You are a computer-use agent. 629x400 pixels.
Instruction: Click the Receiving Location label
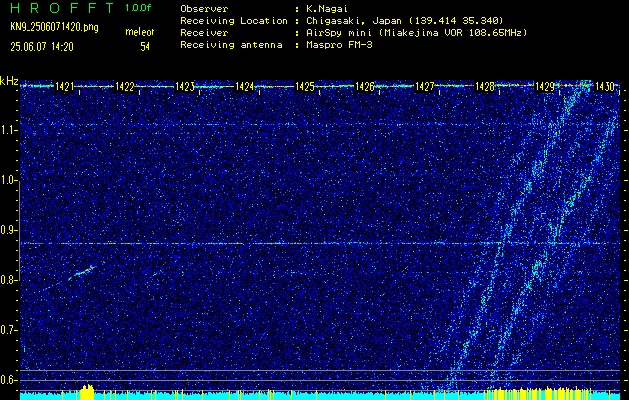[234, 20]
